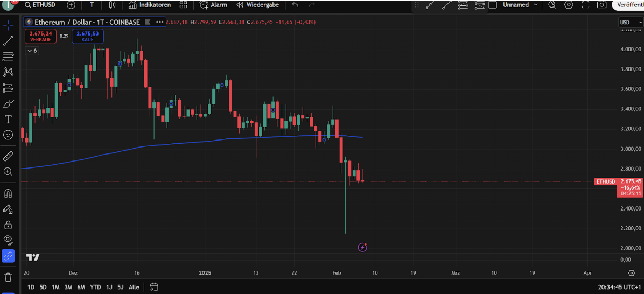
Task: Expand the collapsed indicator legend showing 6
Action: [32, 51]
